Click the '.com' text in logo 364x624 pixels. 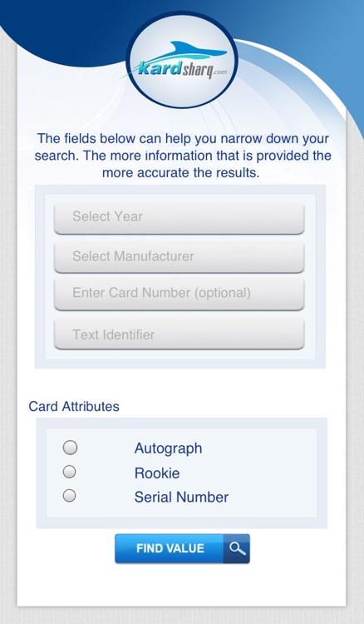[x=219, y=72]
